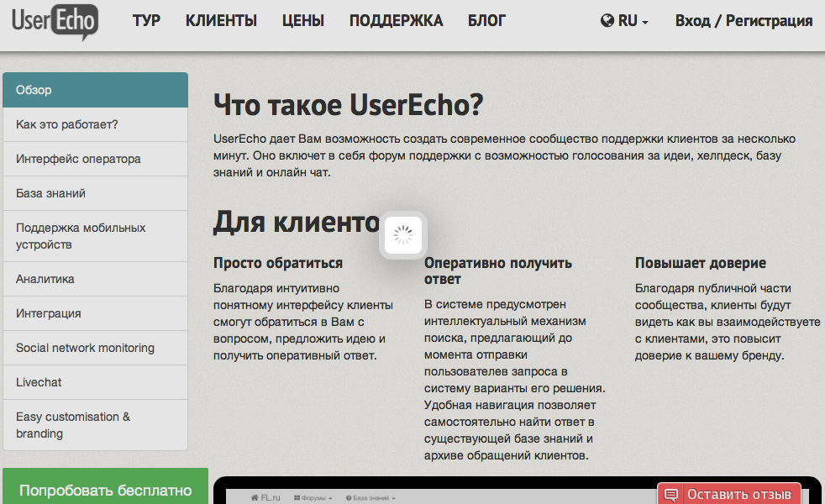This screenshot has width=825, height=504.
Task: Click the Оперативно получить ответ heading
Action: tap(497, 271)
